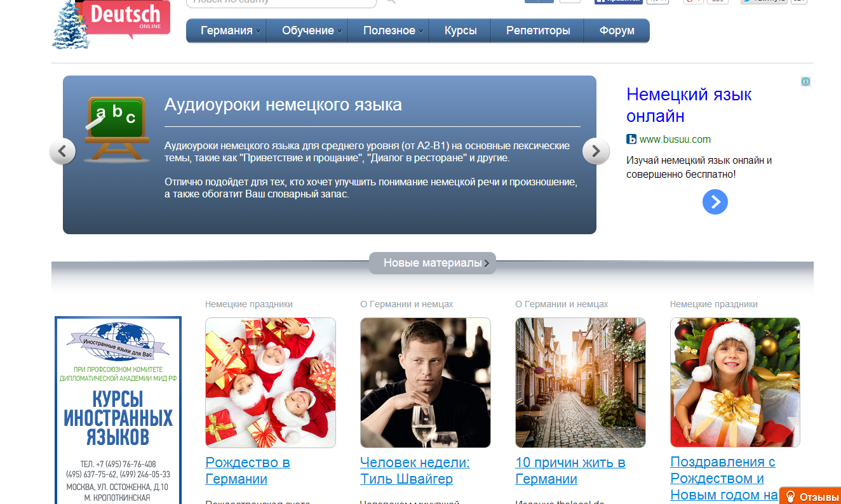Viewport: 841px width, 504px height.
Task: Open the AdChoices info icon
Action: pyautogui.click(x=805, y=81)
